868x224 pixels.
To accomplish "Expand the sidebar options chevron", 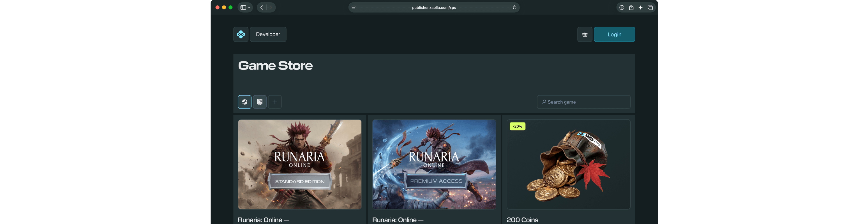I will click(249, 7).
